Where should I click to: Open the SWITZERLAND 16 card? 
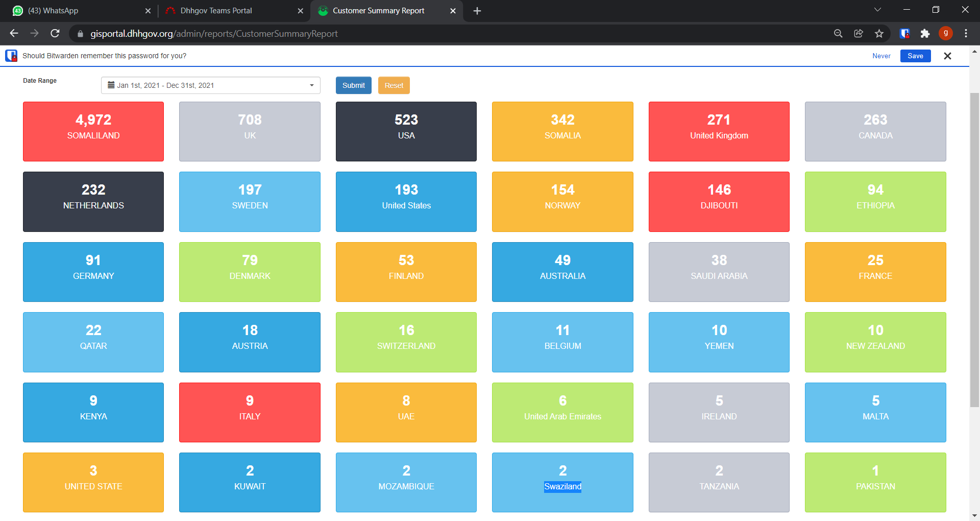[x=406, y=342]
